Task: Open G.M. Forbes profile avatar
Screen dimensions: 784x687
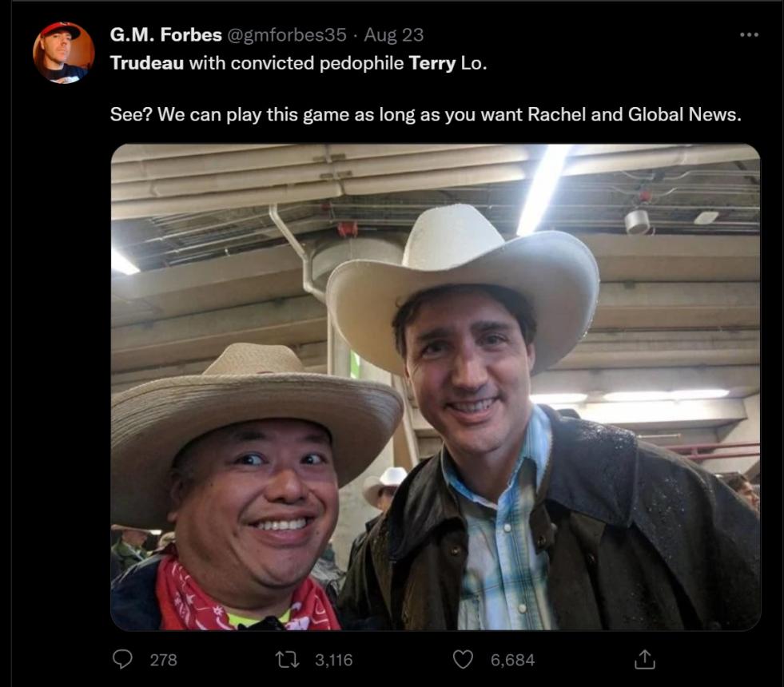Action: coord(63,53)
